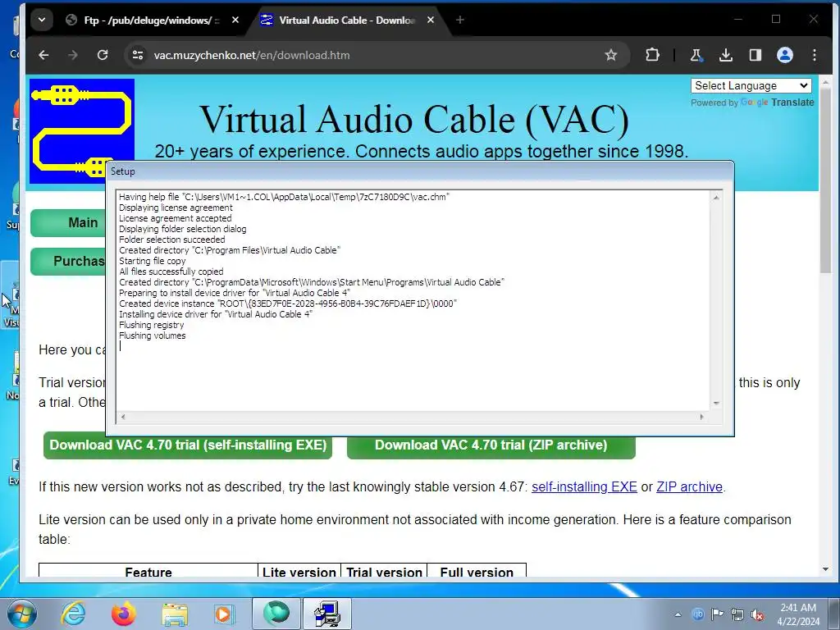The height and width of the screenshot is (630, 840).
Task: Show hidden system tray icons
Action: tap(678, 614)
